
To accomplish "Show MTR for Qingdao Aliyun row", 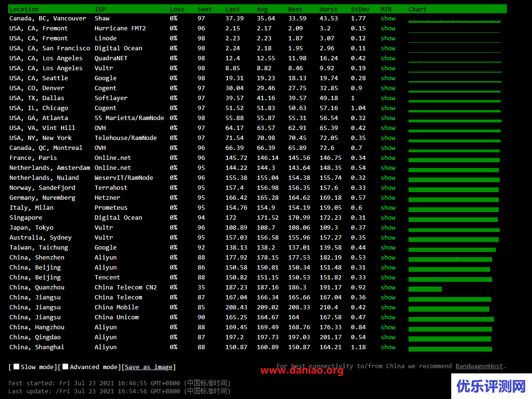I will click(388, 337).
